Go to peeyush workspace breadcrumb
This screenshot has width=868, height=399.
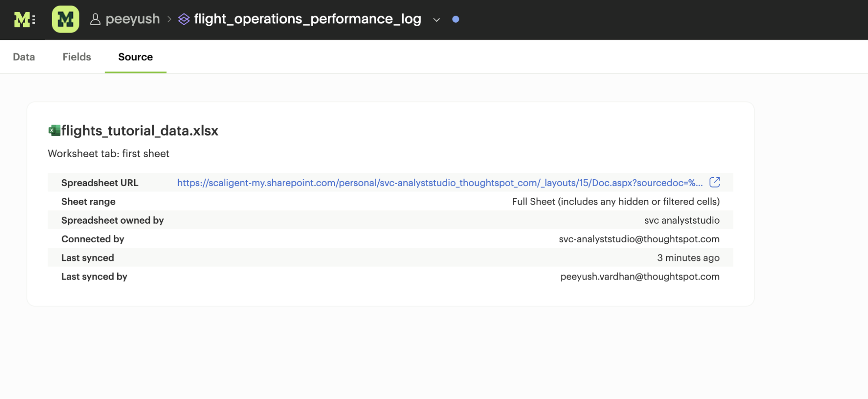point(132,19)
